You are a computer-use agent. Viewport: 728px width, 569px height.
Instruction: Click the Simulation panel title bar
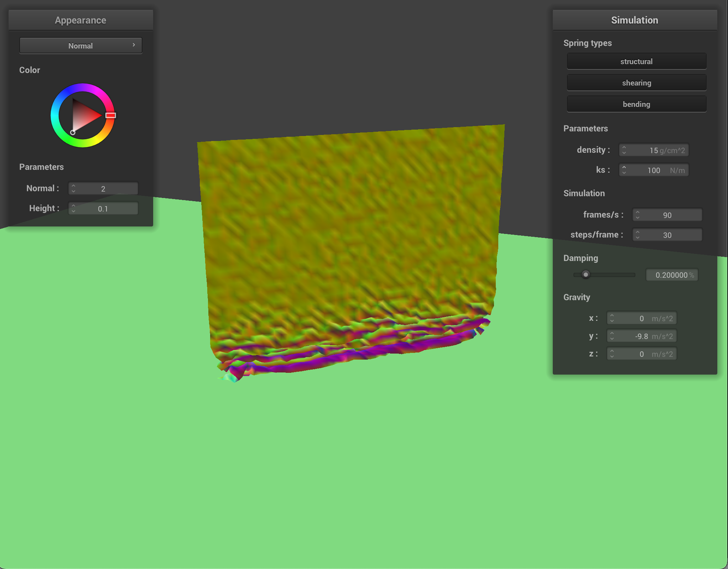pos(635,20)
